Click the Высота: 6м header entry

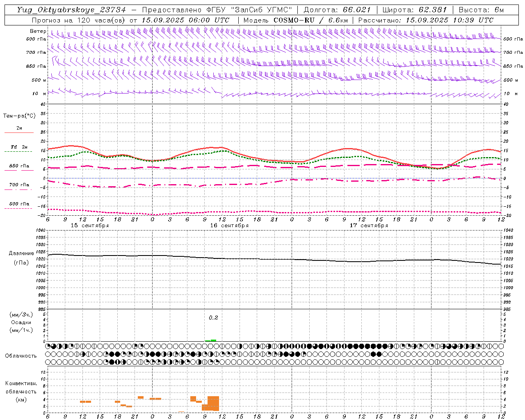[x=481, y=10]
